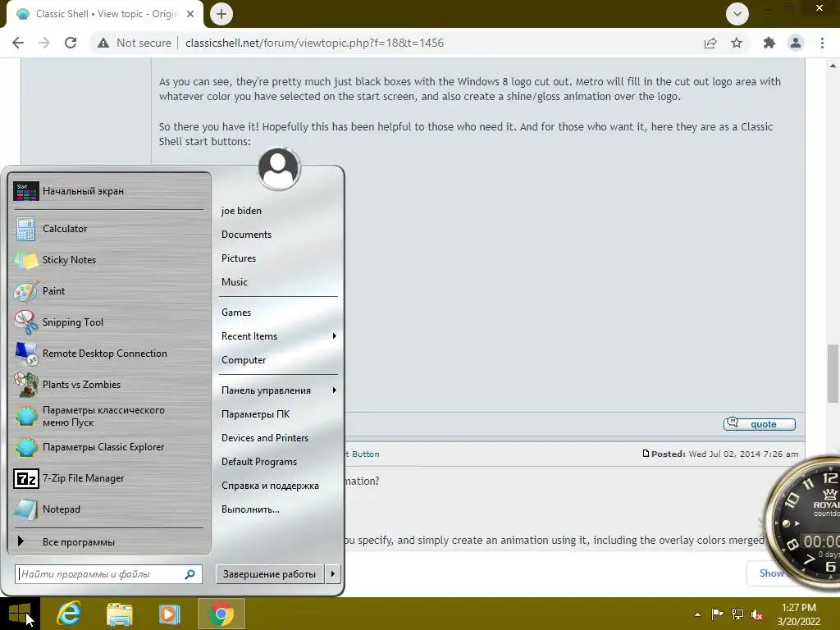Screen dimensions: 840x630
Task: Open Справка и поддержка
Action: (270, 486)
